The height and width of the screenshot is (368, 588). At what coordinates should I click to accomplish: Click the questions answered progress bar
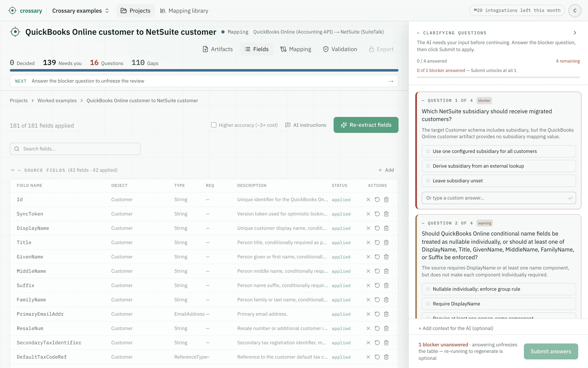pyautogui.click(x=498, y=77)
